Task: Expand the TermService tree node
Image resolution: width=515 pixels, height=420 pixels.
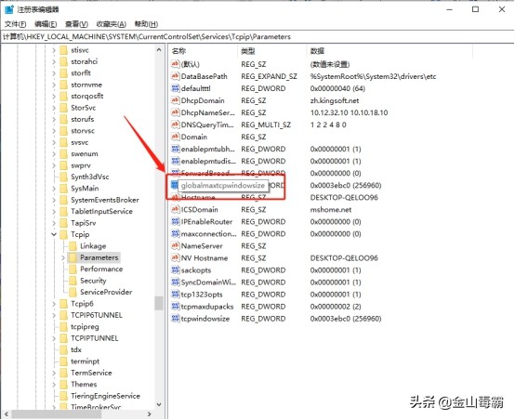Action: point(54,373)
